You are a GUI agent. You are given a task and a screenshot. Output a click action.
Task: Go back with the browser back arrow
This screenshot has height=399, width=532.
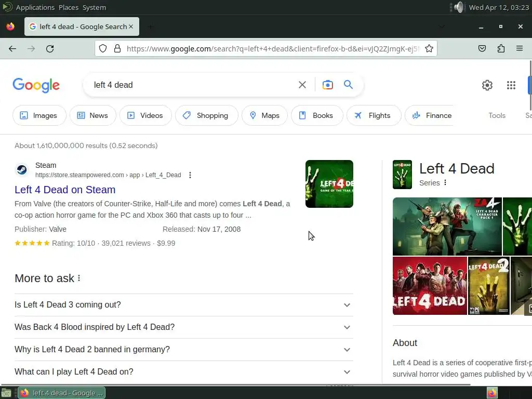12,49
